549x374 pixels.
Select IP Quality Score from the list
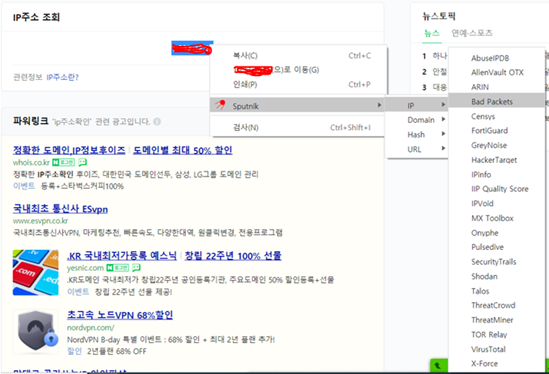(496, 189)
